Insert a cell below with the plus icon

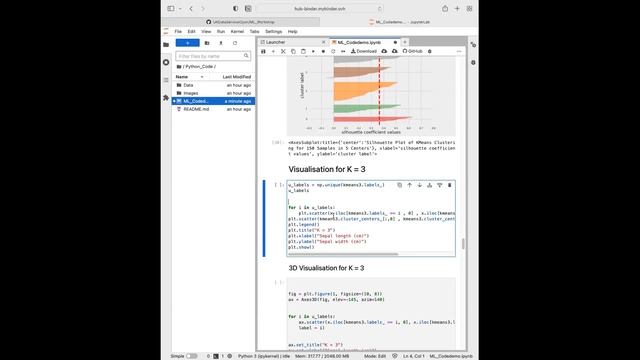point(273,51)
